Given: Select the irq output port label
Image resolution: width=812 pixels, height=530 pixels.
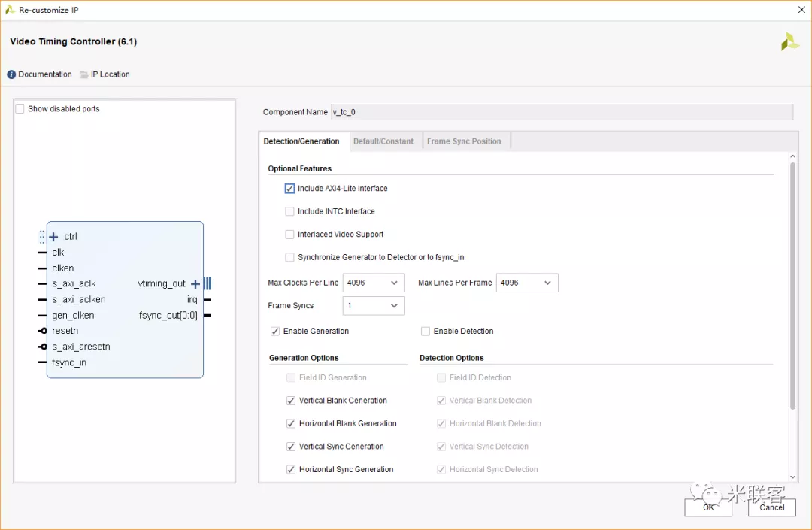Looking at the screenshot, I should [192, 300].
